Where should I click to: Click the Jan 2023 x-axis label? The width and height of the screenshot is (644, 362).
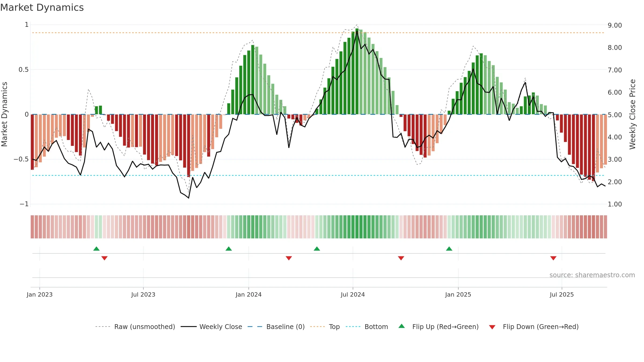tap(39, 294)
